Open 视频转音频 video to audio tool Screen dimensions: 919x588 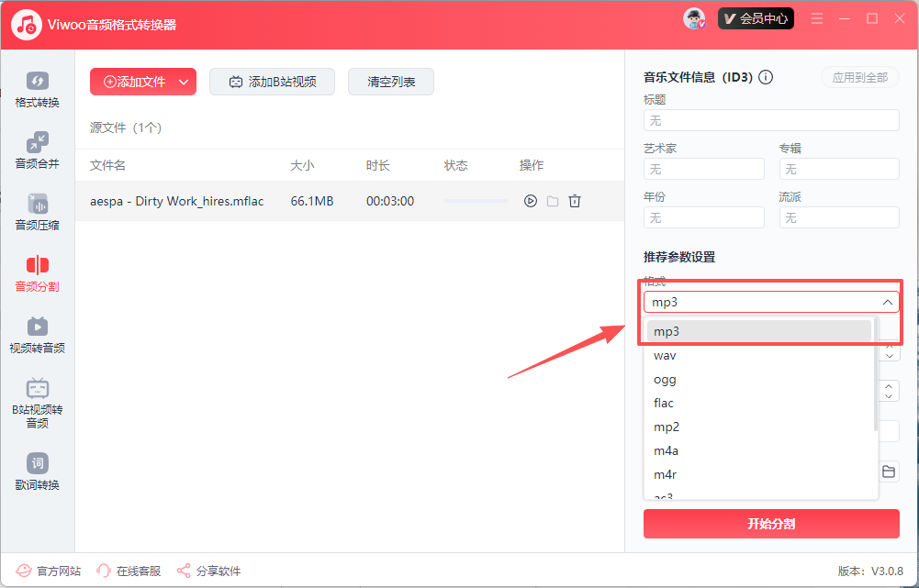pyautogui.click(x=38, y=336)
